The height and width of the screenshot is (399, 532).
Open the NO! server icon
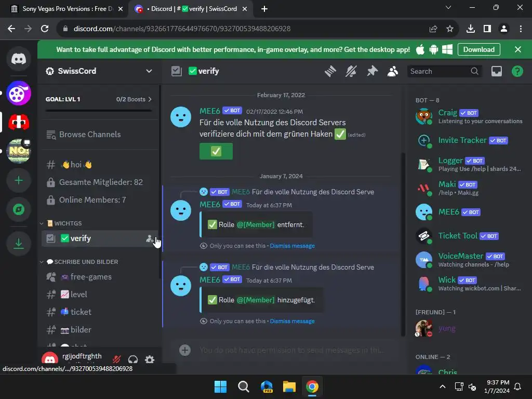19,151
